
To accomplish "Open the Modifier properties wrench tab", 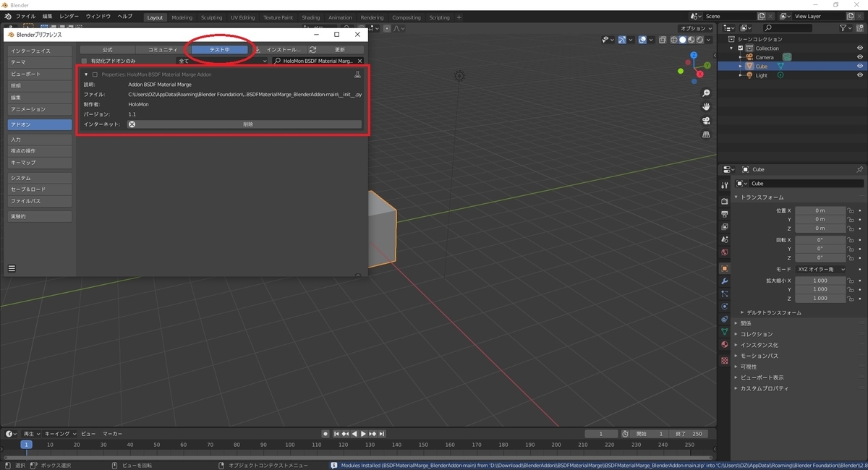I will click(724, 281).
